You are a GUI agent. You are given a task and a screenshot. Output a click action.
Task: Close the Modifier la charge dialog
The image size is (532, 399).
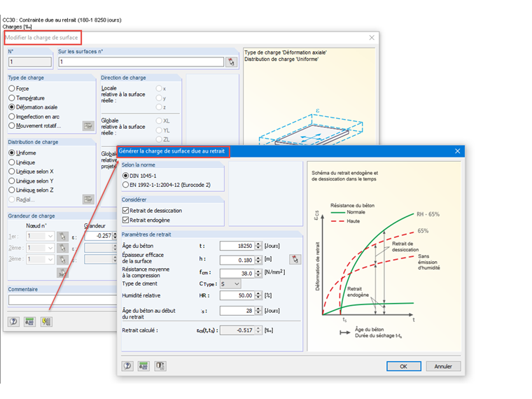click(372, 38)
